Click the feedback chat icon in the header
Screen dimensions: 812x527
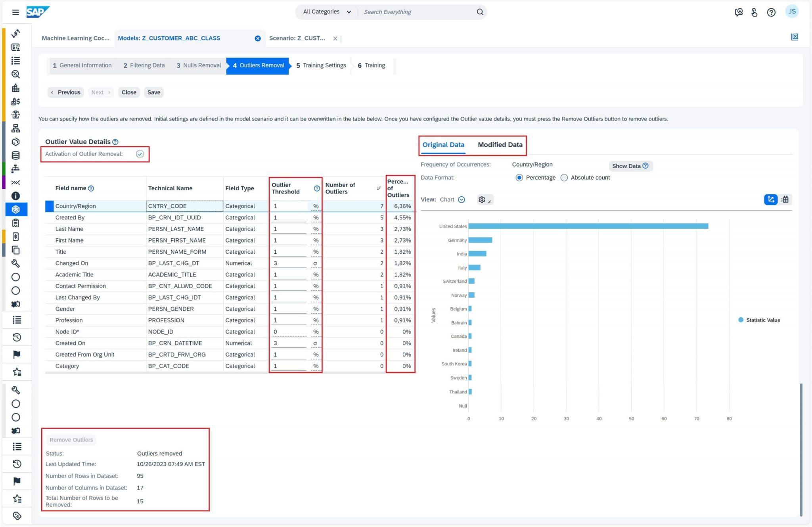[x=738, y=12]
